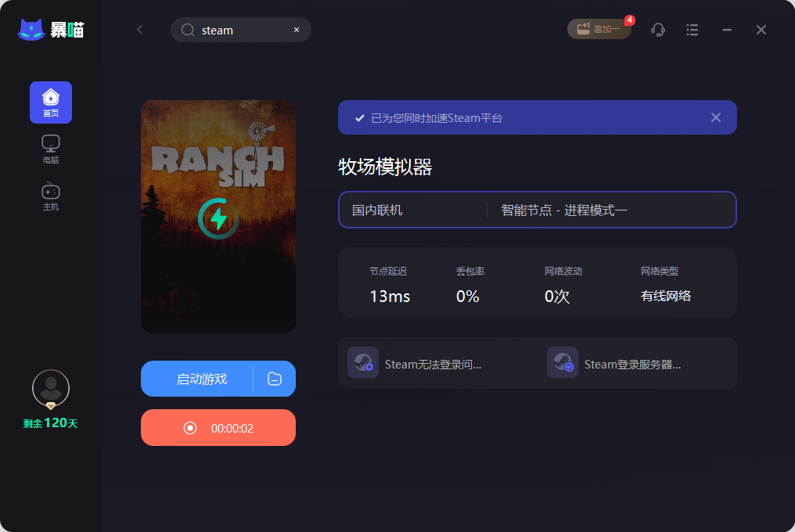This screenshot has height=532, width=795.
Task: Open the game folder path icon
Action: [275, 379]
